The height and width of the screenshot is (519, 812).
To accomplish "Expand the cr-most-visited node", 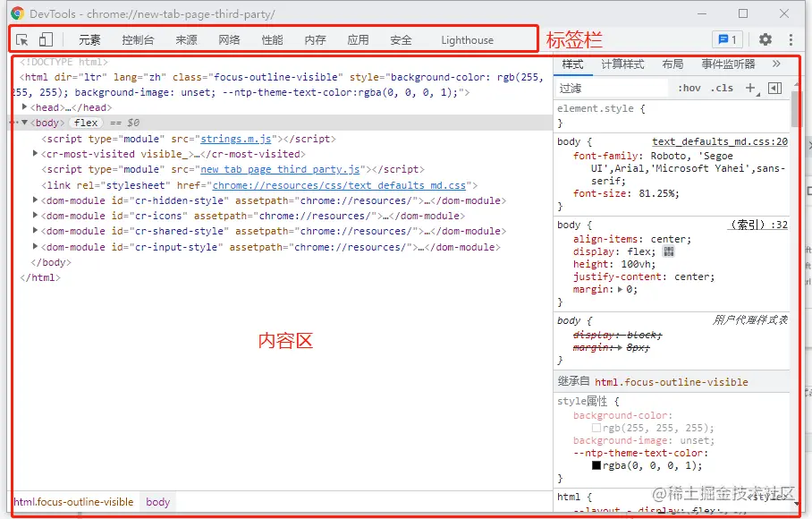I will pyautogui.click(x=35, y=153).
